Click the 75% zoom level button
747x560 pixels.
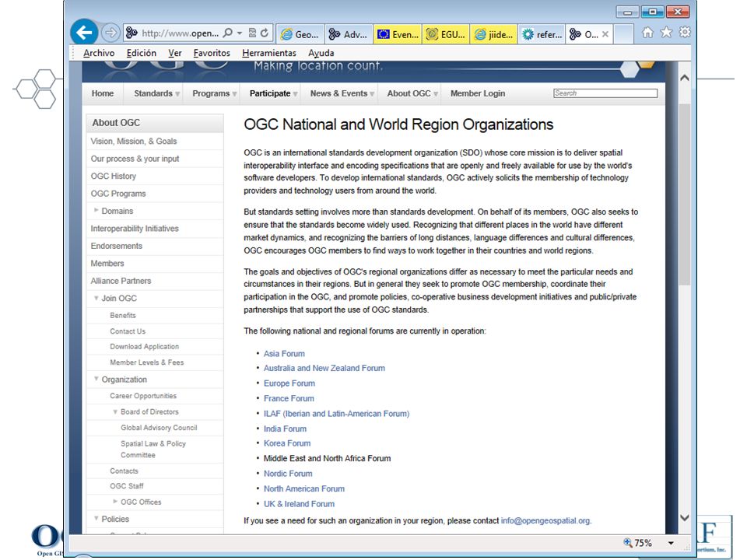638,543
